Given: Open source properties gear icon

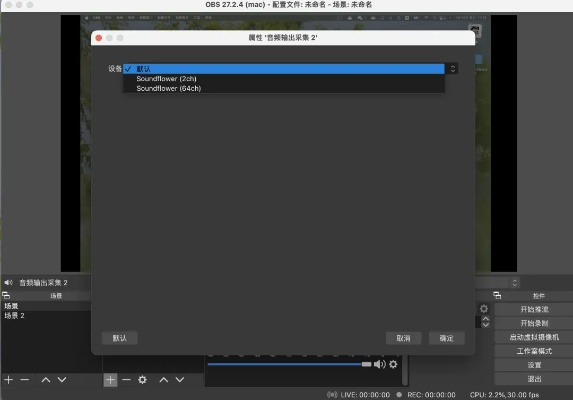Looking at the screenshot, I should coord(143,380).
